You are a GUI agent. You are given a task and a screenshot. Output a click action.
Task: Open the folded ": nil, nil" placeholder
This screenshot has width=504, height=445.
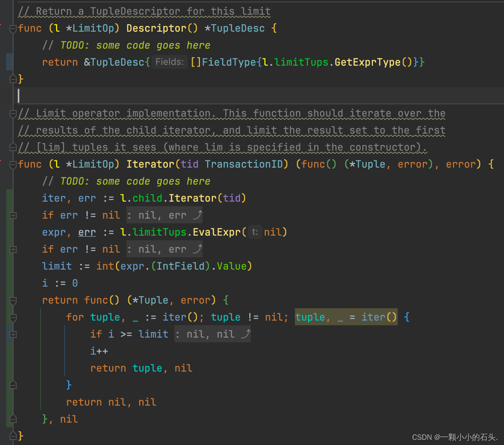213,334
